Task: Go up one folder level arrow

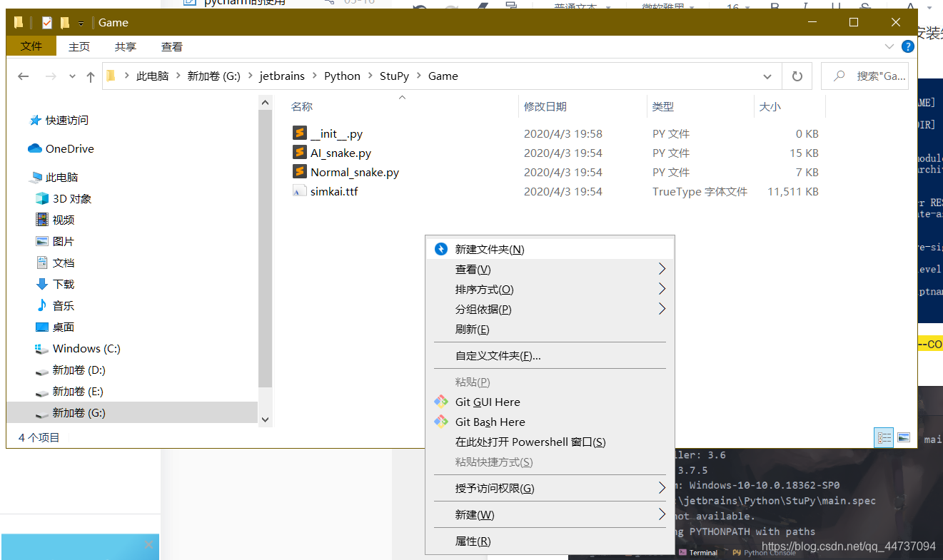Action: coord(90,76)
